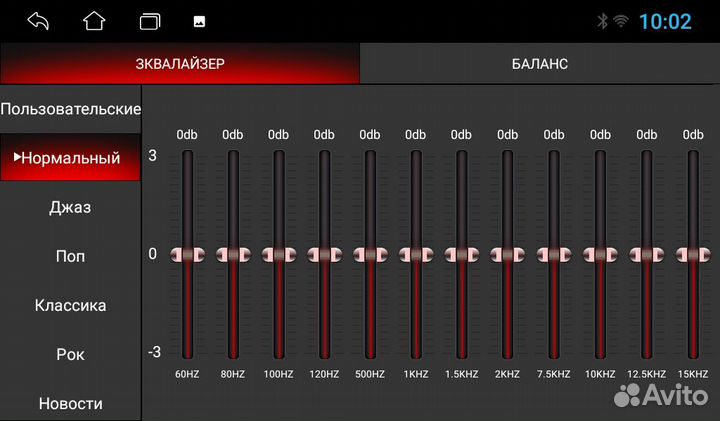
Task: Choose the Классика preset
Action: click(x=70, y=305)
